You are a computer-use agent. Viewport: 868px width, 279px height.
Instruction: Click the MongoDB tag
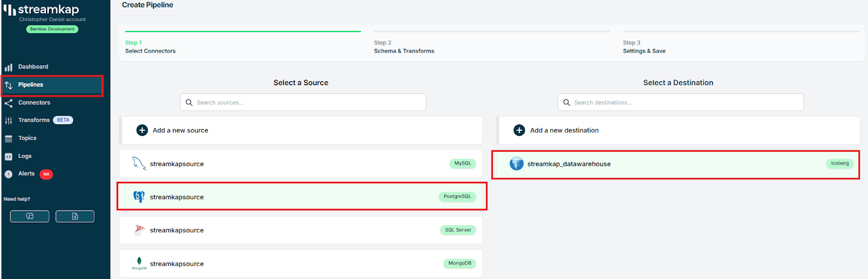459,263
